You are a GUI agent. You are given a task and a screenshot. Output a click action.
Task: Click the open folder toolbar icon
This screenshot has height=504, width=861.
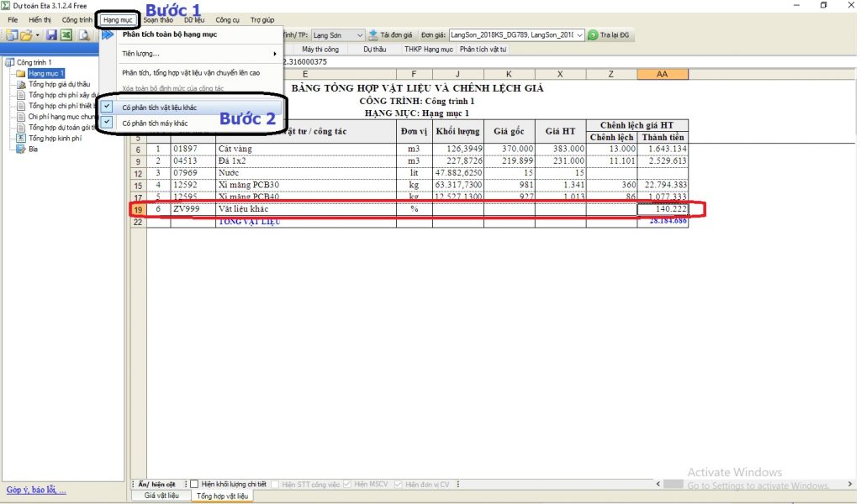coord(27,35)
